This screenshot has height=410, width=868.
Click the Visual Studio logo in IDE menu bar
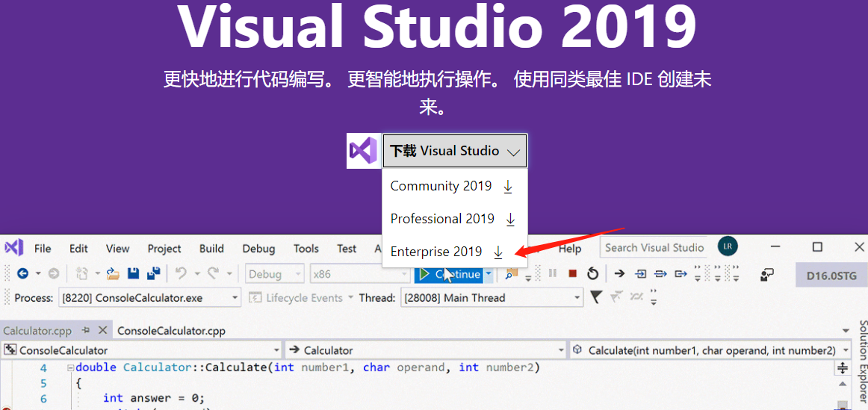point(13,247)
